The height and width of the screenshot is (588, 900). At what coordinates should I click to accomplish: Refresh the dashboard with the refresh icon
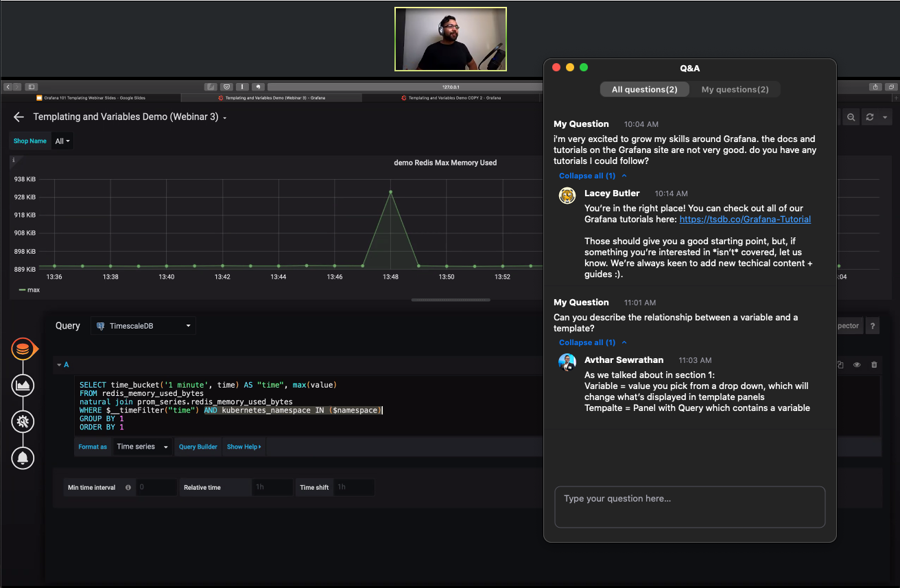point(870,117)
